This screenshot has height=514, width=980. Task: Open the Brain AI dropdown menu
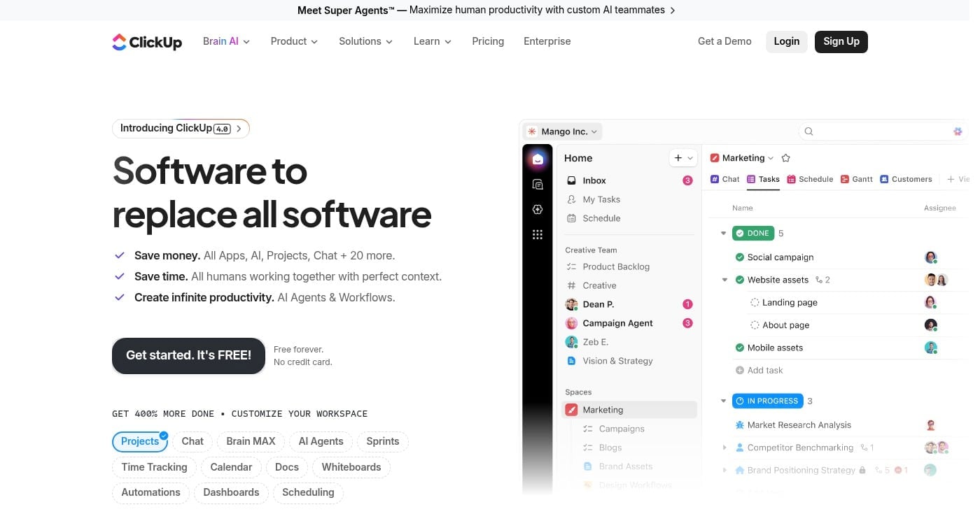coord(226,41)
